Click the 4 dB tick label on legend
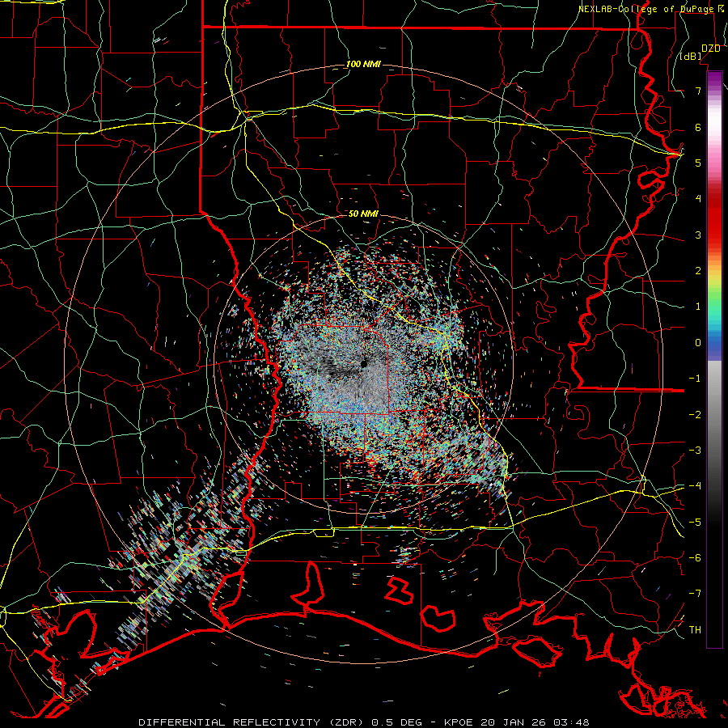 [x=698, y=199]
